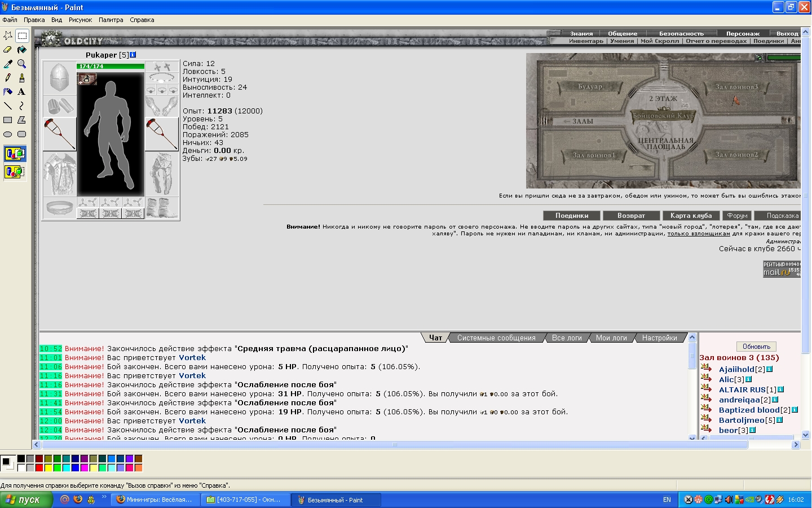
Task: Open the Файл menu
Action: (x=10, y=20)
